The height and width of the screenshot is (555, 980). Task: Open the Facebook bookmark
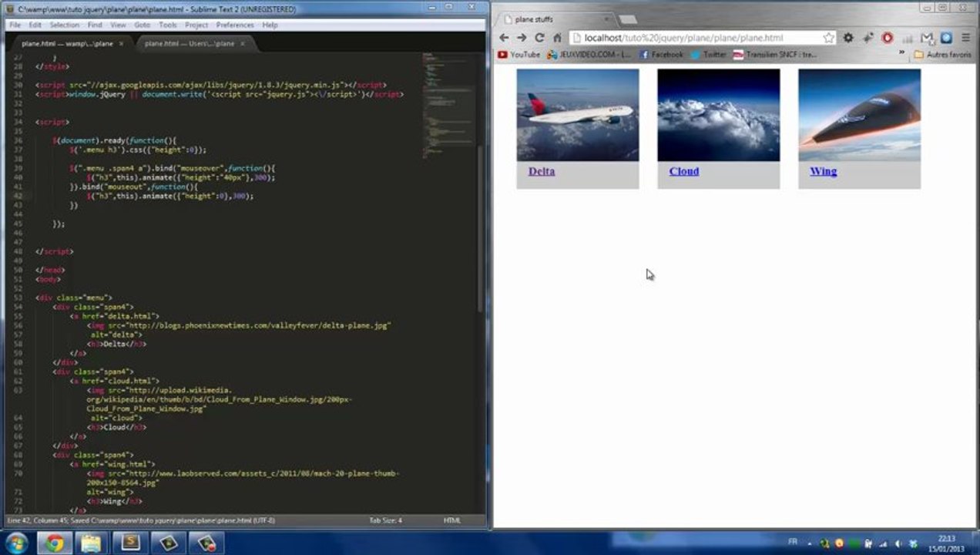(x=661, y=55)
